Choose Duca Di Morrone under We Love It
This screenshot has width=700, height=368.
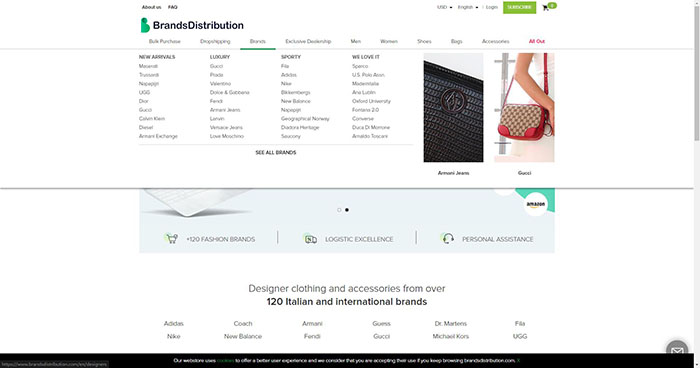coord(371,128)
